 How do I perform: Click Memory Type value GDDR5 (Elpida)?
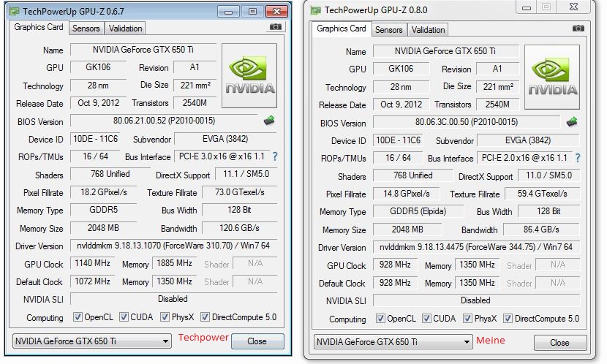click(418, 211)
